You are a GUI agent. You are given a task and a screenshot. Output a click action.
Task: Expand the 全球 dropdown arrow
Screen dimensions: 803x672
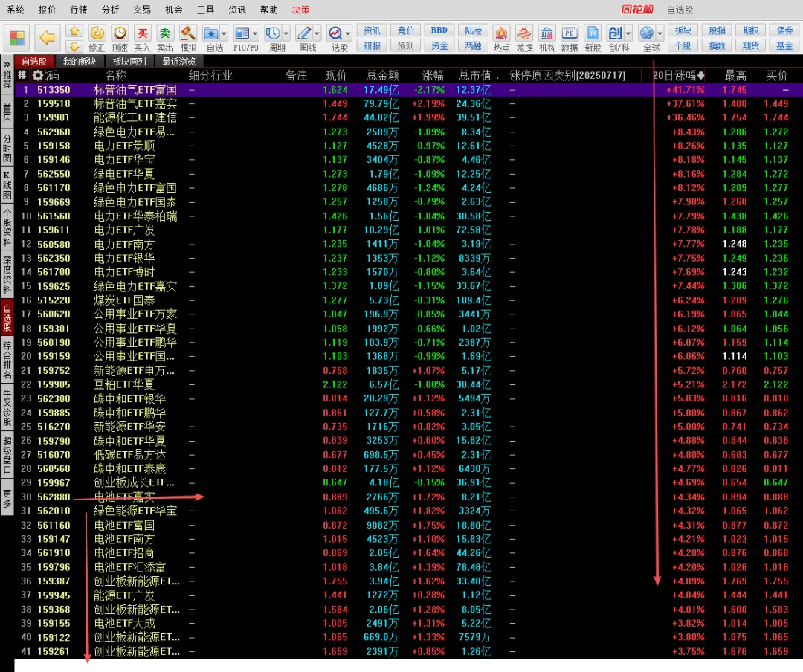click(660, 33)
